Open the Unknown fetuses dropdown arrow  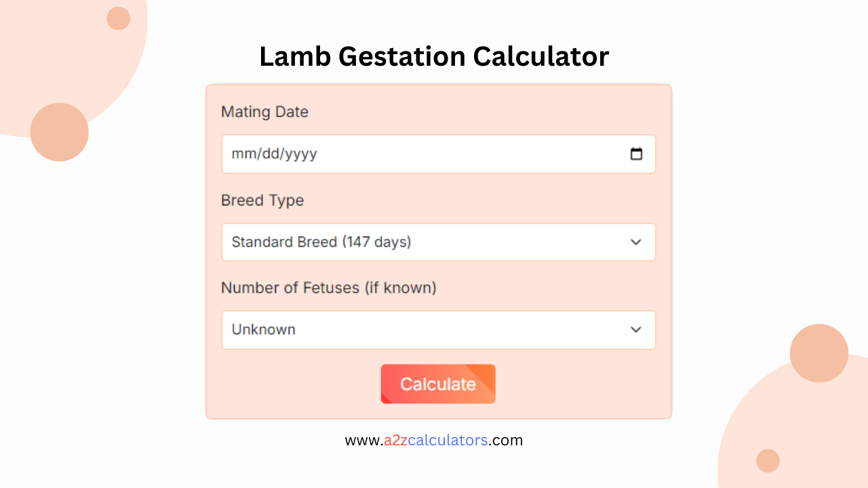click(636, 330)
